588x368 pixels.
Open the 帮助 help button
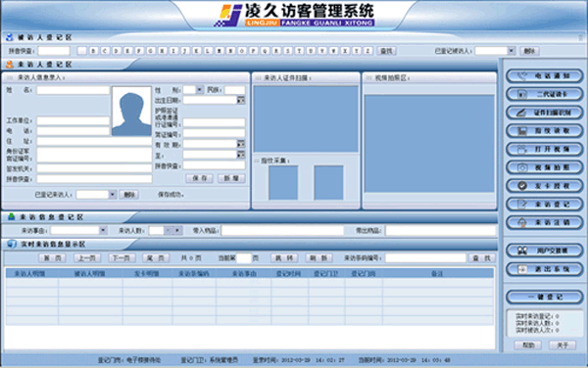[527, 345]
